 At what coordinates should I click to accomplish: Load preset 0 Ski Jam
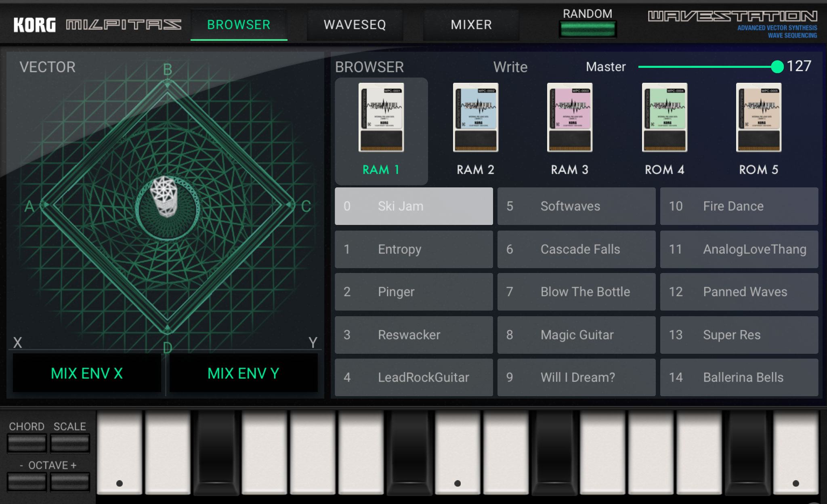coord(414,206)
